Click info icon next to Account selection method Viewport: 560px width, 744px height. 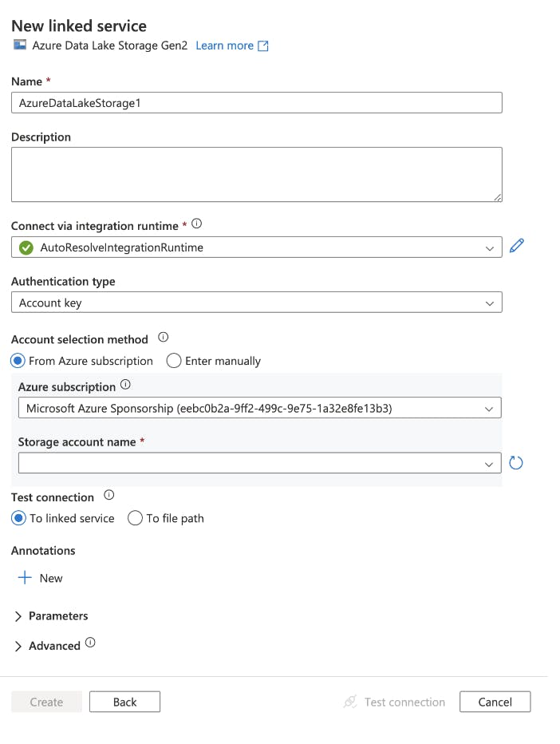pos(164,338)
